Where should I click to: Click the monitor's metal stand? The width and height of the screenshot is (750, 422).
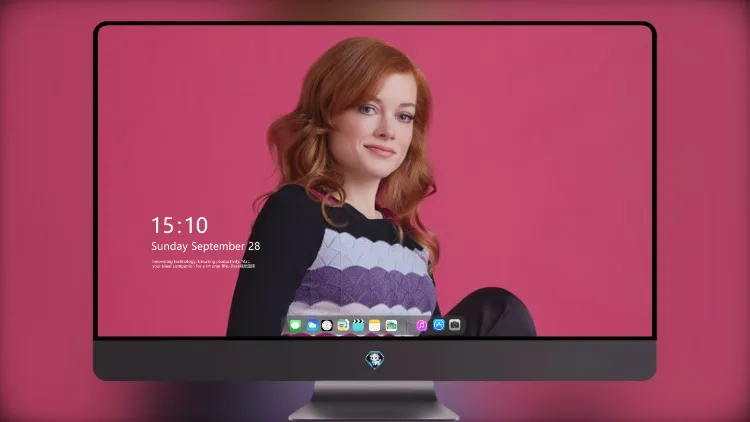click(374, 400)
